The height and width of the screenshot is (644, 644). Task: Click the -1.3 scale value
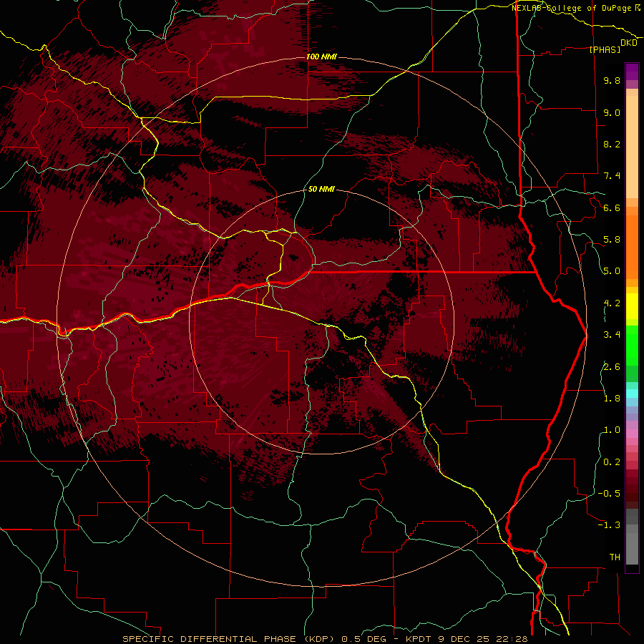tap(609, 525)
